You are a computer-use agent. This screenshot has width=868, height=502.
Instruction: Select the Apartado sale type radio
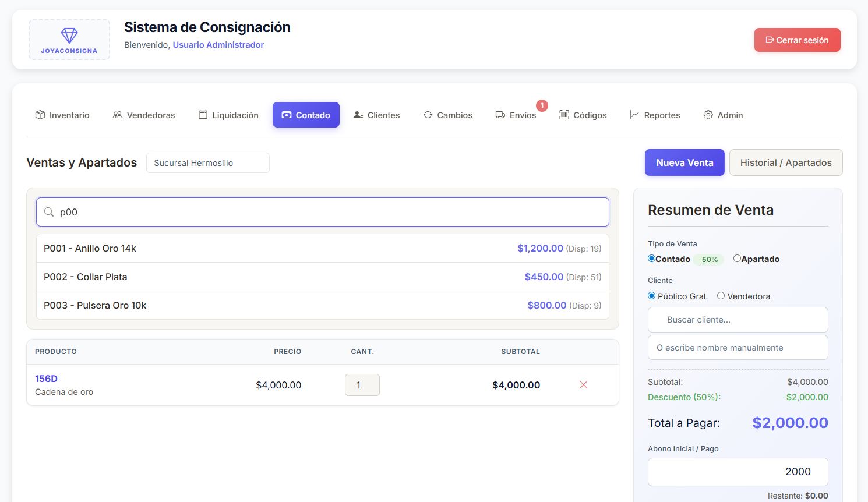(x=737, y=259)
